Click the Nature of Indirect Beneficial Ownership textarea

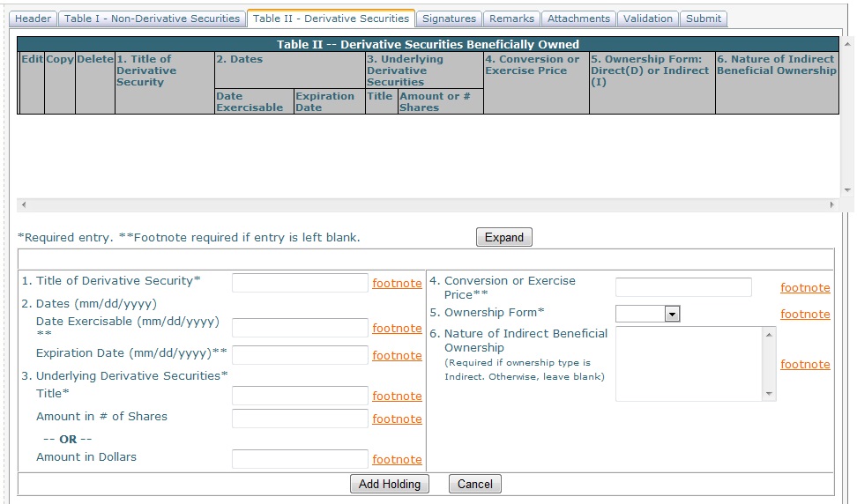click(689, 364)
